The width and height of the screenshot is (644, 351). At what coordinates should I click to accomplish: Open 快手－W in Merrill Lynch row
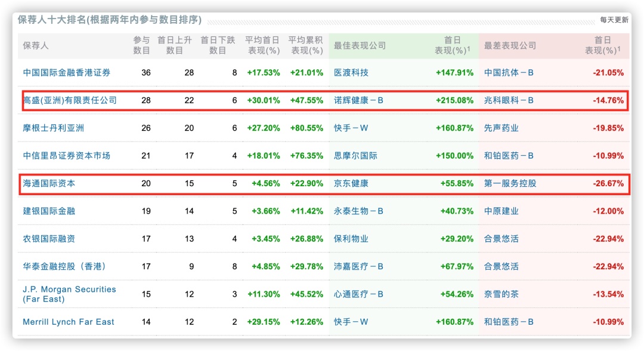tap(351, 322)
